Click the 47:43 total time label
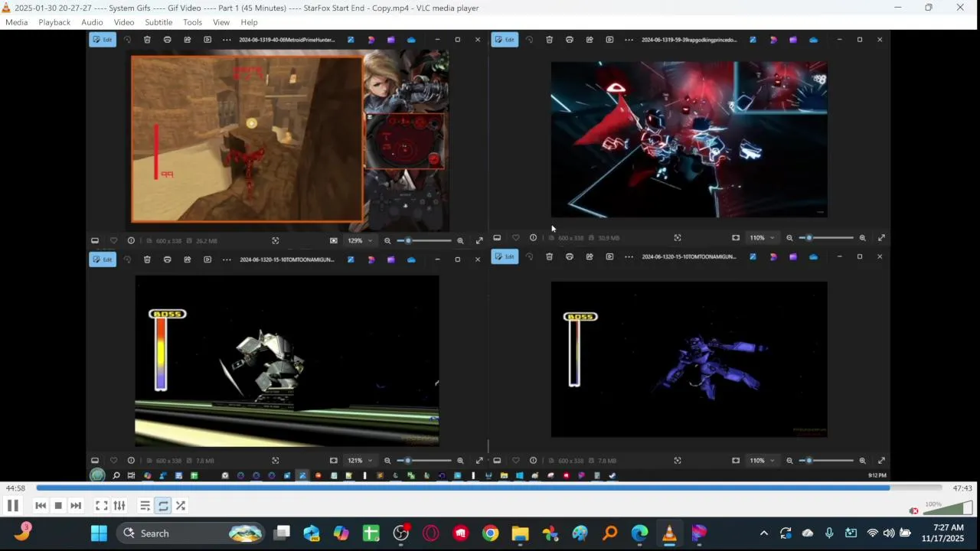980x551 pixels. click(x=962, y=488)
